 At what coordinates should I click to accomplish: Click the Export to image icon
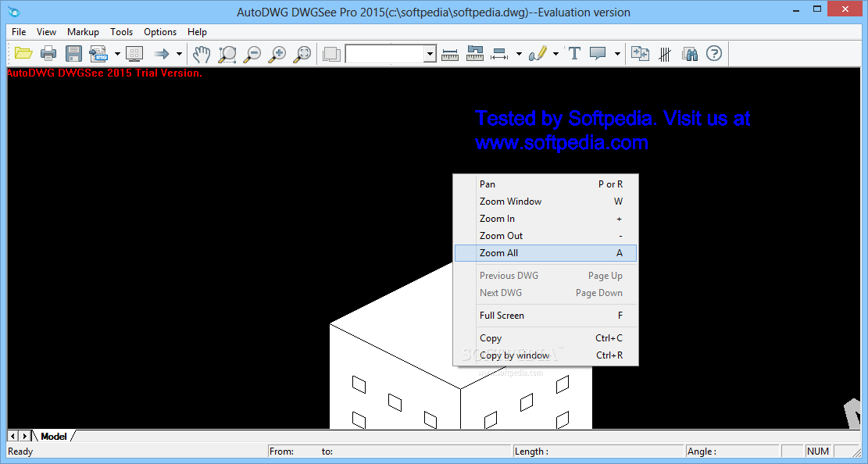98,54
